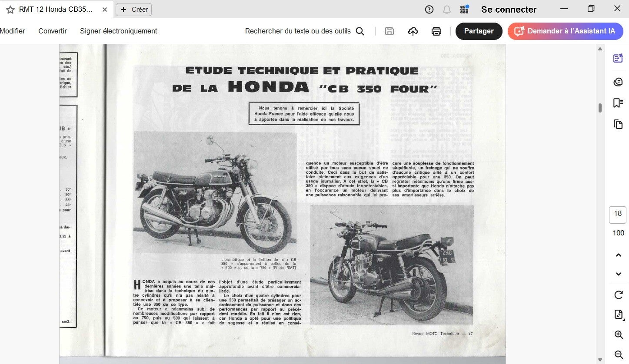Open the AI Assistant side panel icon
Image resolution: width=629 pixels, height=364 pixels.
tap(618, 59)
